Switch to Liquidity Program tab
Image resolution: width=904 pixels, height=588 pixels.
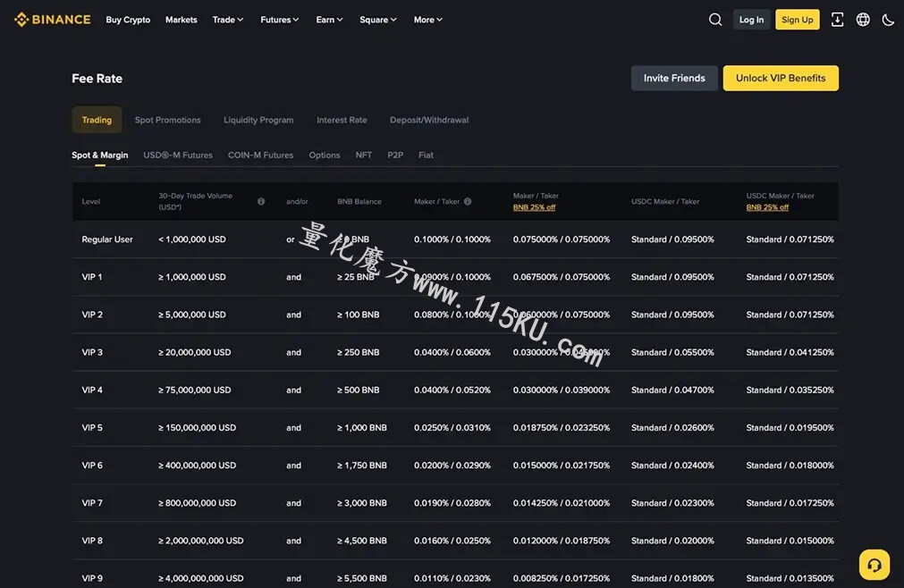(x=258, y=120)
